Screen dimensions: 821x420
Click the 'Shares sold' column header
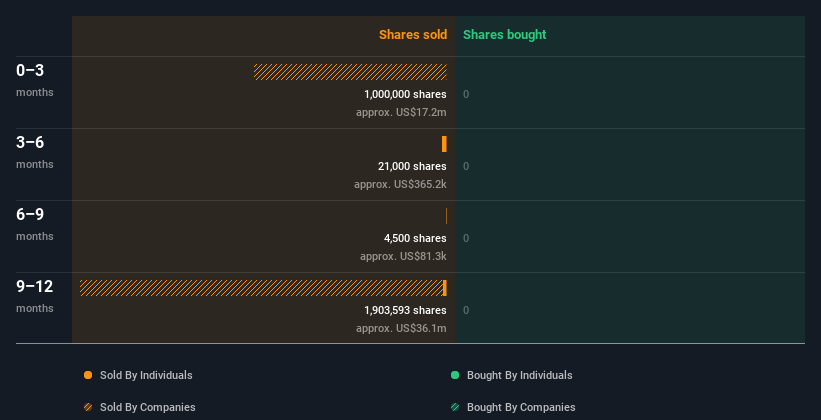point(413,35)
